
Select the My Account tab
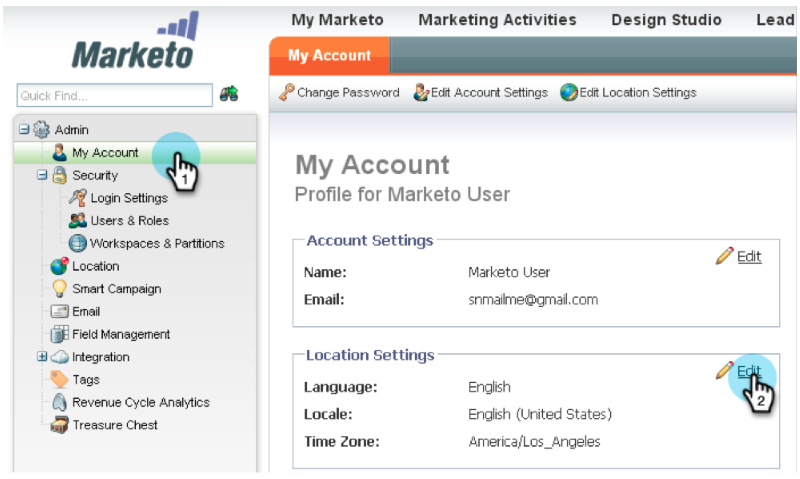(330, 56)
